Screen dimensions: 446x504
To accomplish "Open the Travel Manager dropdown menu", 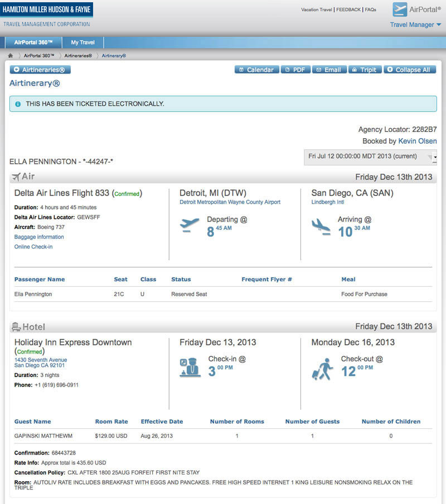I will [415, 25].
